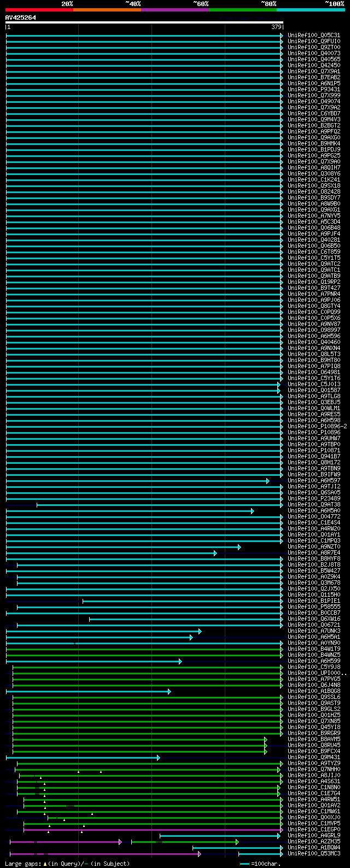The image size is (350, 868).
Task: Select label UniRef100_Q8H172
Action: coord(314,462)
